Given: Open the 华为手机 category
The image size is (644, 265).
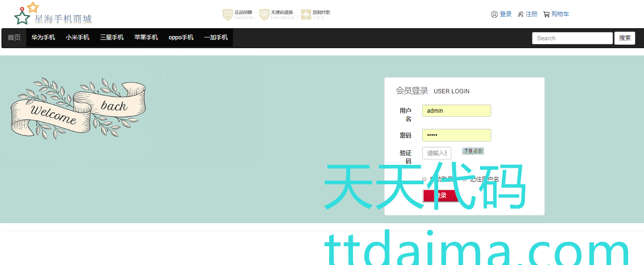Looking at the screenshot, I should 43,38.
